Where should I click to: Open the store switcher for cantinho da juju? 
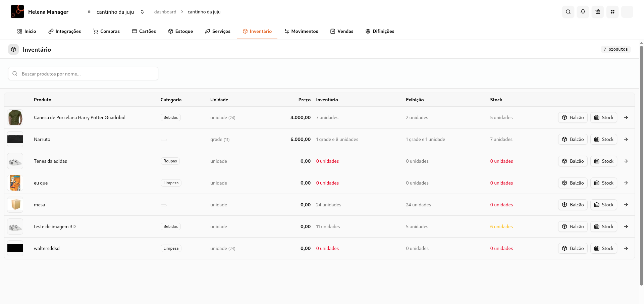[x=142, y=12]
